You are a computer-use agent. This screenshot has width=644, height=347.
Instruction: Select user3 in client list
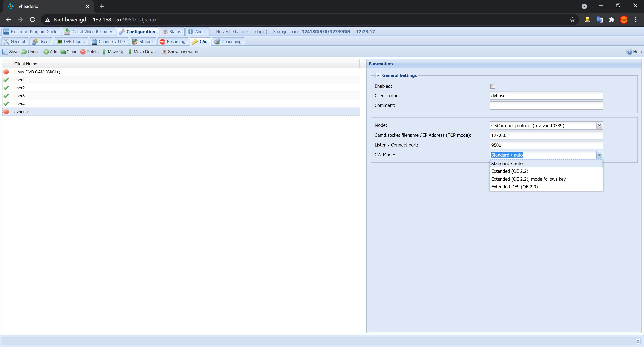coord(19,96)
